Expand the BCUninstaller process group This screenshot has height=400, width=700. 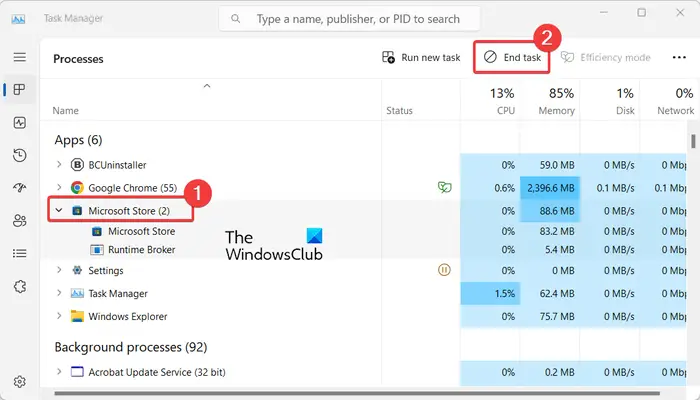(x=59, y=164)
